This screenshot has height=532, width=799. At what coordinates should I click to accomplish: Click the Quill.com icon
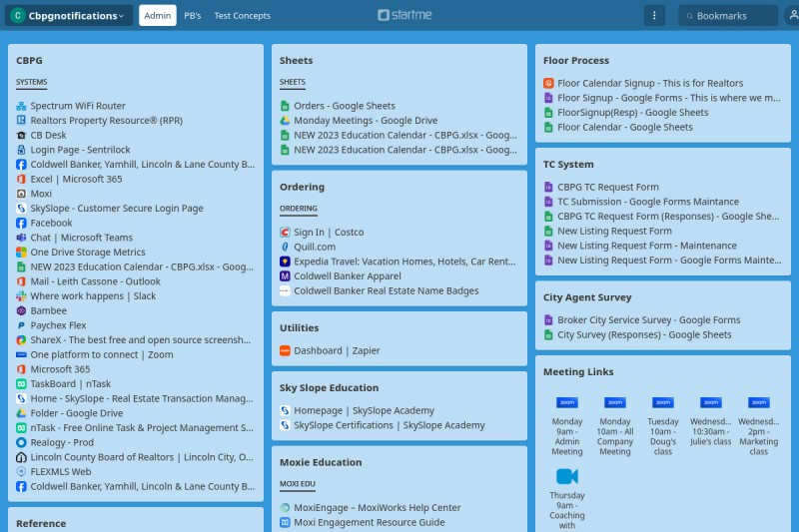285,247
